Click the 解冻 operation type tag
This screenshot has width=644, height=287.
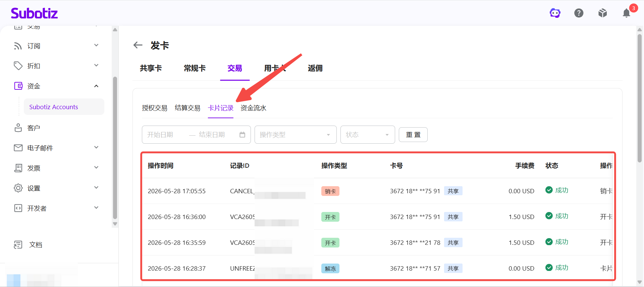coord(330,269)
